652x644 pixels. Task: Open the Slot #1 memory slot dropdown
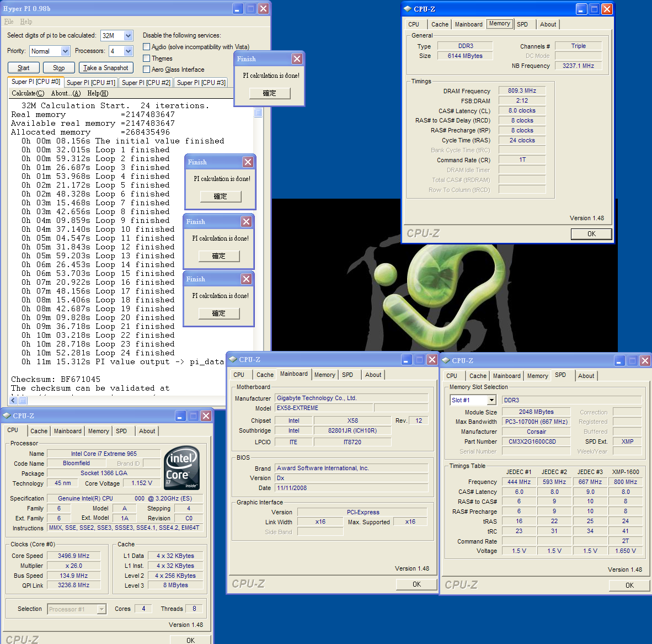tap(491, 400)
